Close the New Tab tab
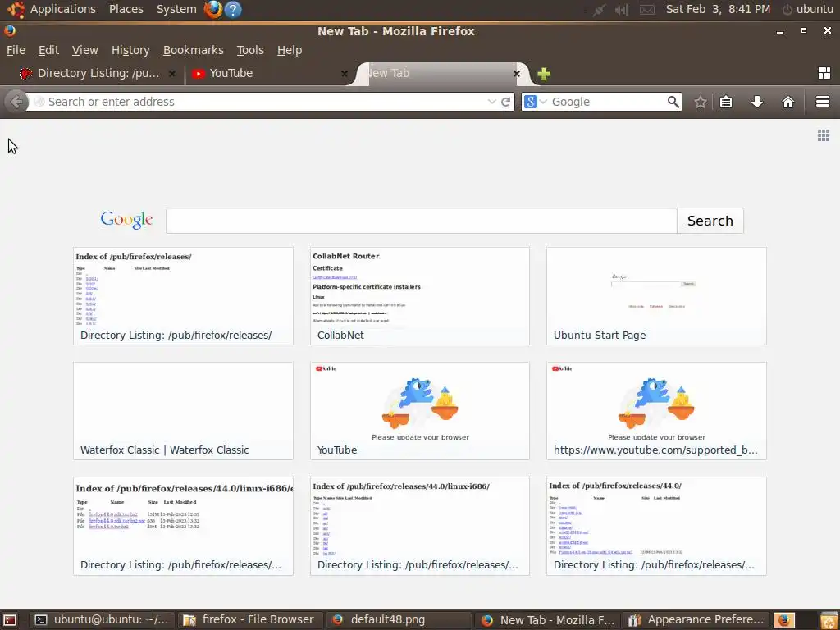The image size is (840, 630). tap(517, 74)
